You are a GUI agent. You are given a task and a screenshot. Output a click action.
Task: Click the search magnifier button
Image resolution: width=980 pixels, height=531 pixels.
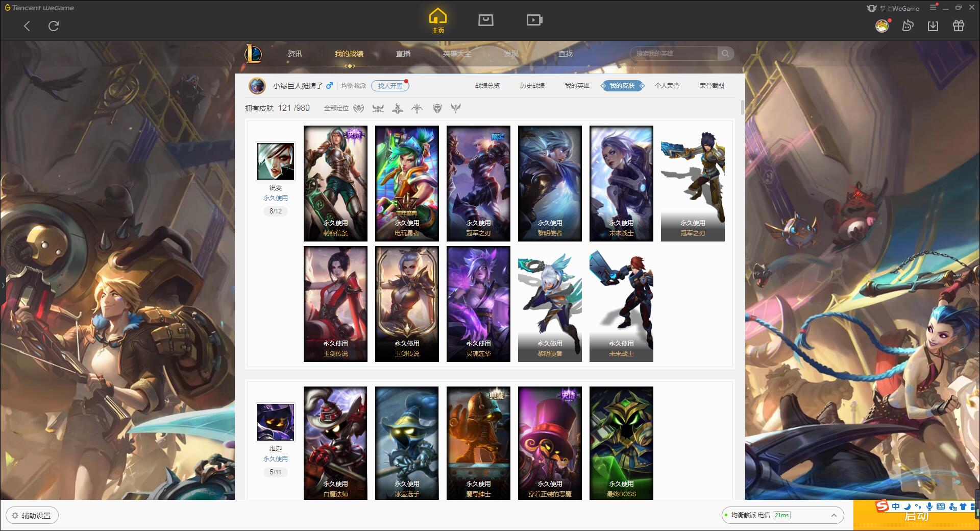[x=725, y=54]
